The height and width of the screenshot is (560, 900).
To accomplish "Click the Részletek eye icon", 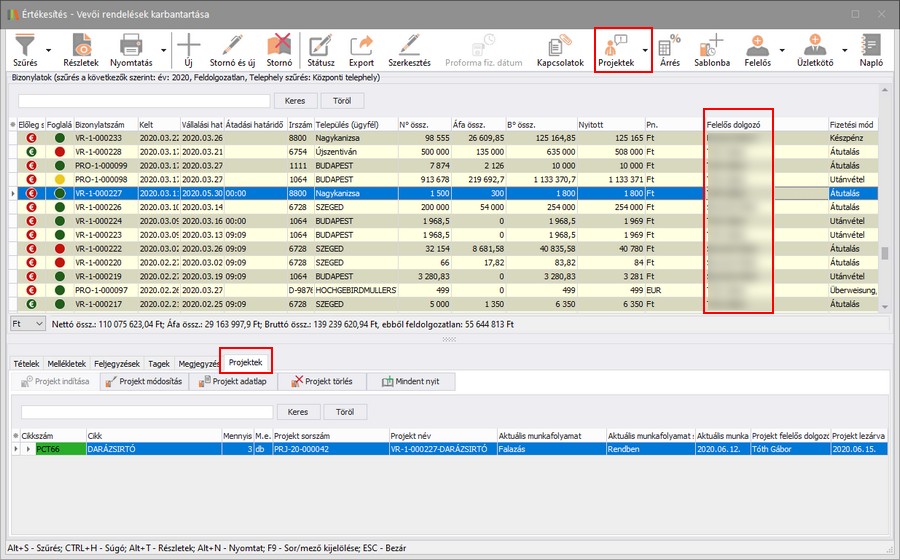I will [81, 50].
